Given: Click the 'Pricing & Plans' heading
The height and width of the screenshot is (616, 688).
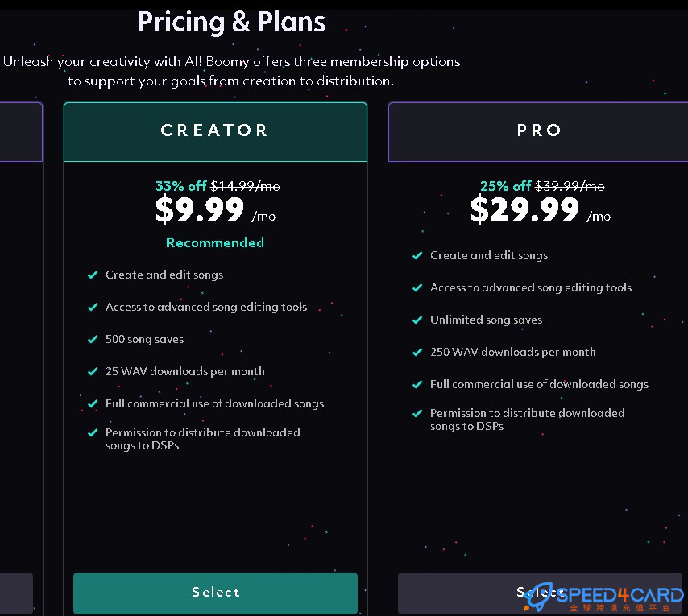Looking at the screenshot, I should [x=231, y=22].
